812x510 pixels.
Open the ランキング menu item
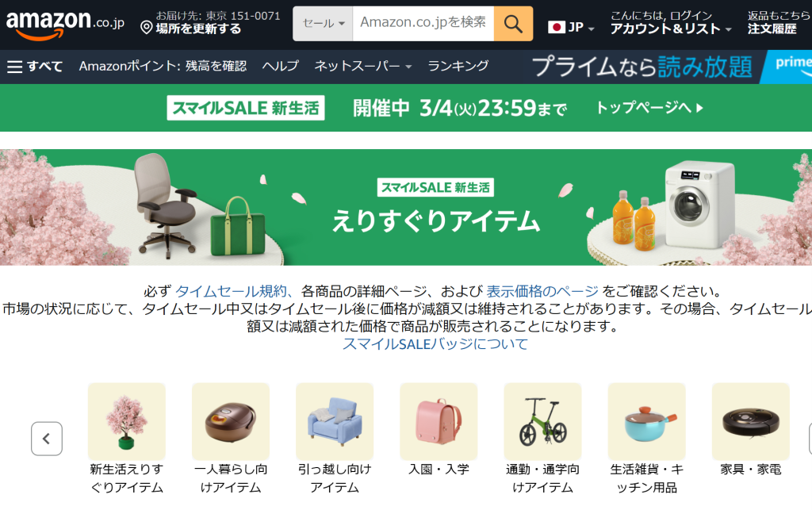[458, 67]
